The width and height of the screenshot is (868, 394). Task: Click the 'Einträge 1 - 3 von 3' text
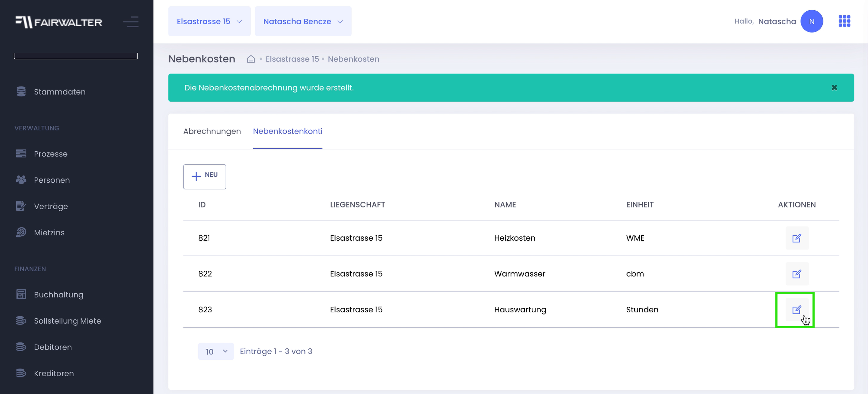click(x=276, y=351)
